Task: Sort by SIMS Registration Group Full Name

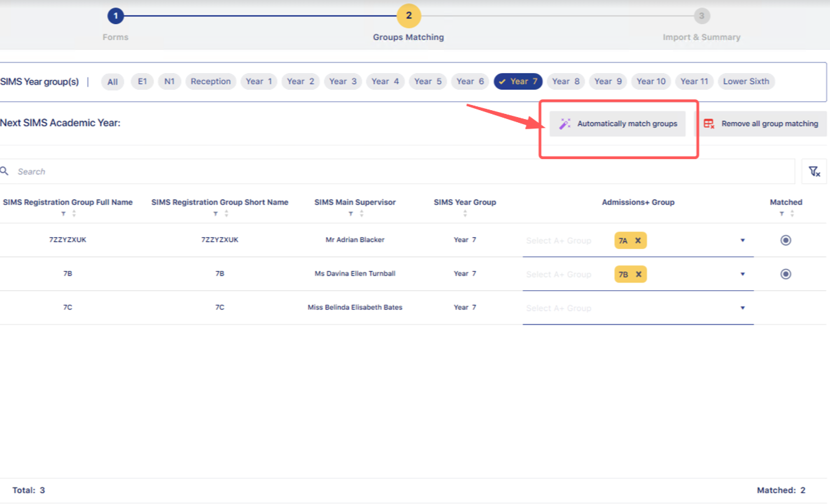Action: (74, 214)
